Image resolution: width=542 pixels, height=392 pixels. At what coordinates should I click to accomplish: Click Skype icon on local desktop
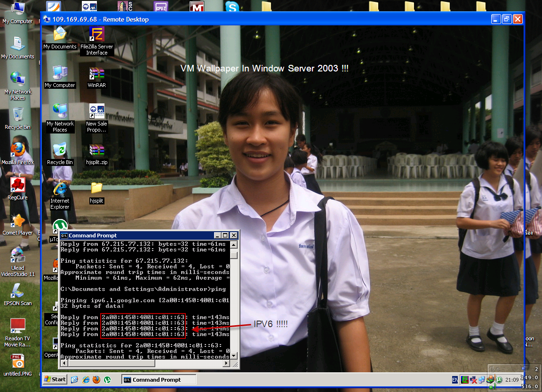point(232,6)
